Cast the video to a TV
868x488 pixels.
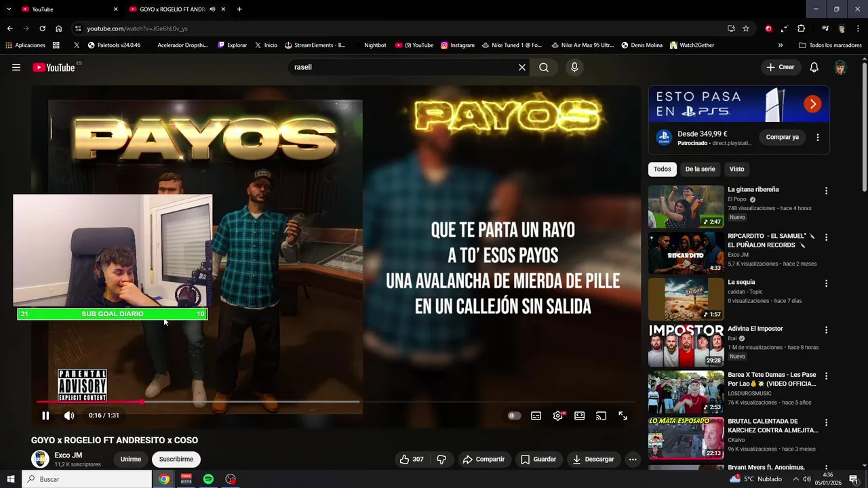(x=601, y=415)
